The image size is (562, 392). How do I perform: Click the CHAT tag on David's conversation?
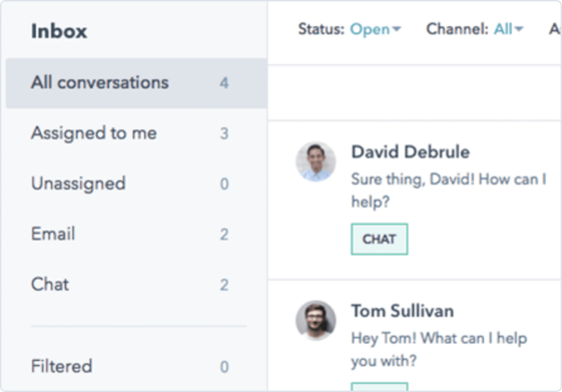tap(379, 239)
